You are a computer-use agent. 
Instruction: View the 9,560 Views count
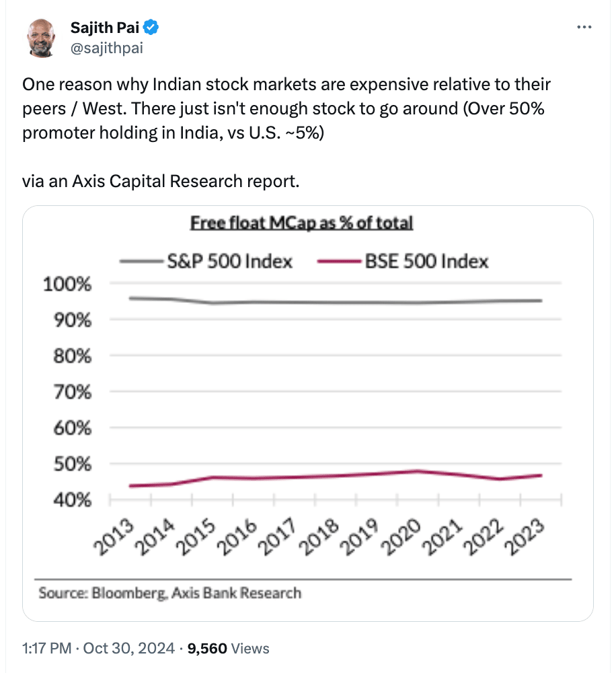(x=228, y=648)
